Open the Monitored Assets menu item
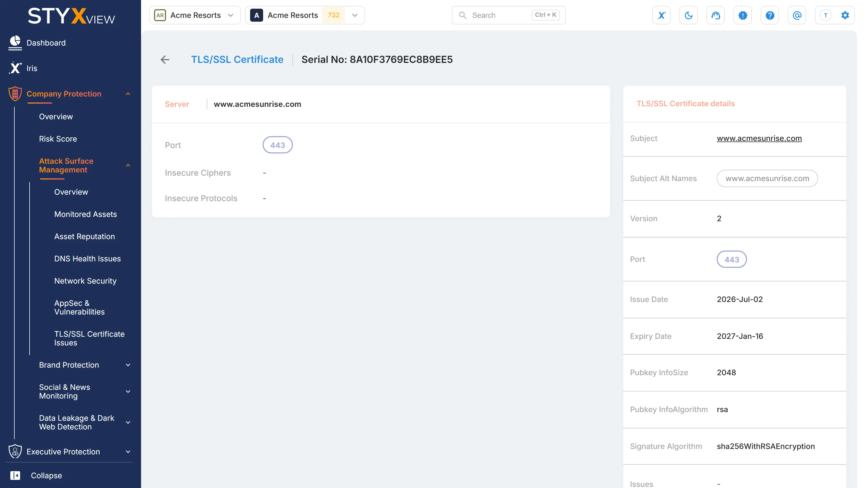 point(86,214)
